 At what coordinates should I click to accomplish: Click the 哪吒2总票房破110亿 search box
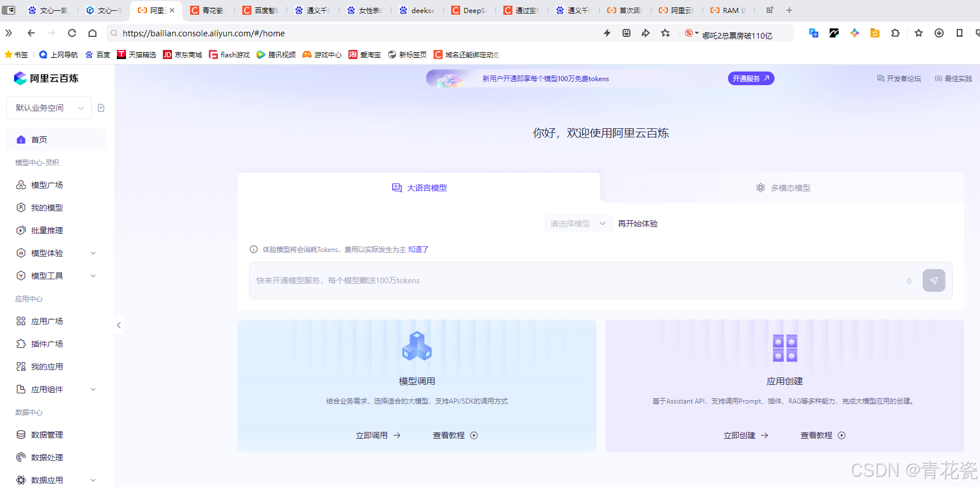point(737,35)
